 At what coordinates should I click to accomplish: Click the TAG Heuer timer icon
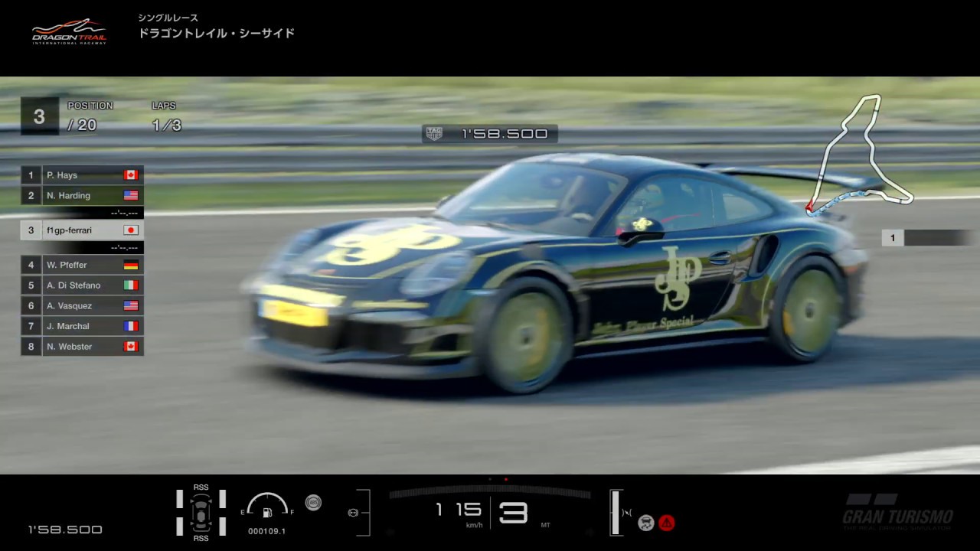pos(434,134)
